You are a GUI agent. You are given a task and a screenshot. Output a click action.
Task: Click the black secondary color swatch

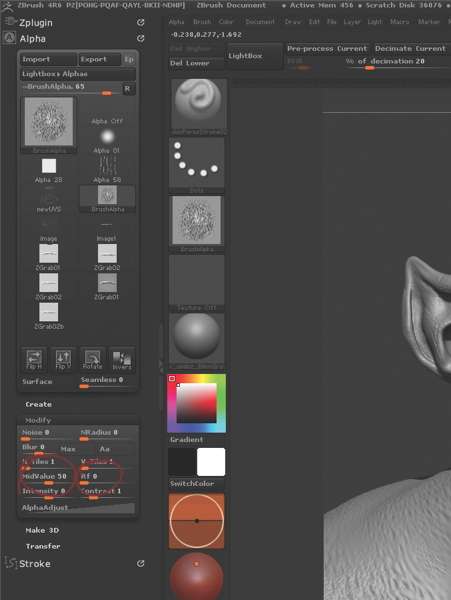(x=182, y=462)
